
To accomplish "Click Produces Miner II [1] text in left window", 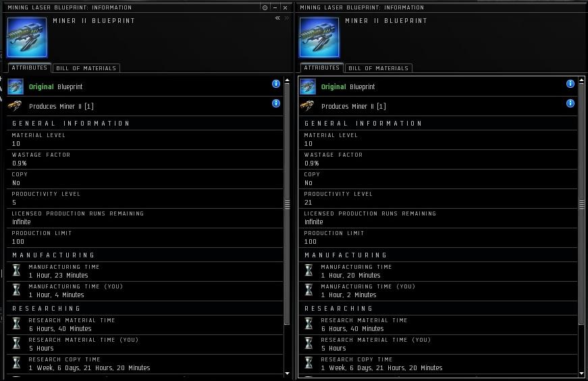I will [61, 106].
